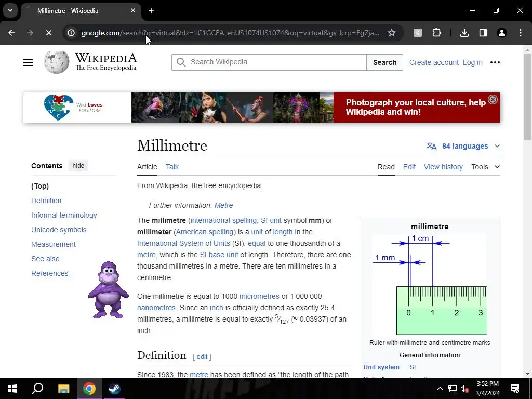The image size is (532, 399).
Task: Show hidden system tray icons
Action: tap(440, 389)
